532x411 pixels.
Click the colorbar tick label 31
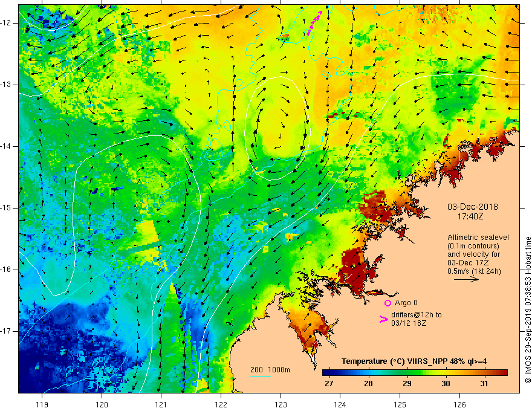pos(484,384)
